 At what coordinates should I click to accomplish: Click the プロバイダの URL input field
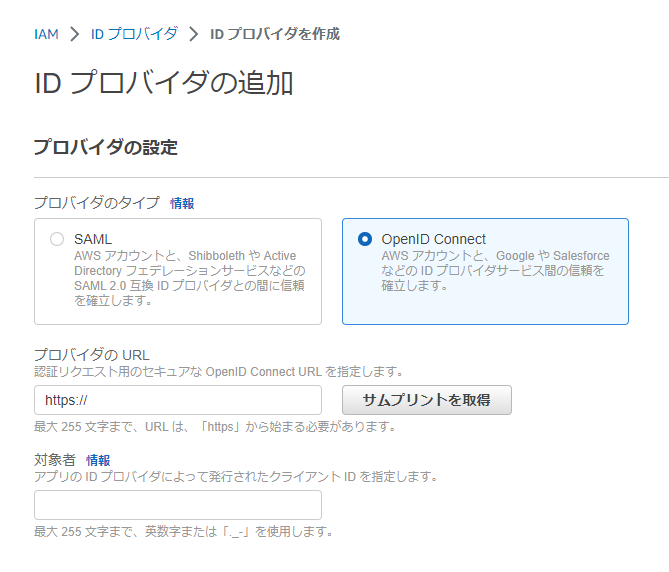(x=178, y=400)
